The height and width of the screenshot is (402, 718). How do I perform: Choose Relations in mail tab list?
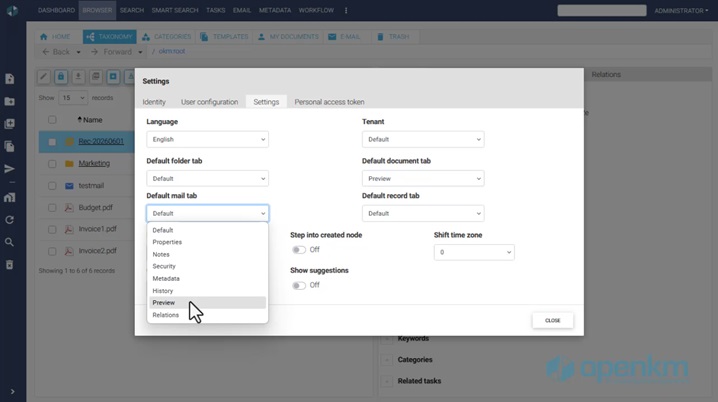tap(207, 315)
